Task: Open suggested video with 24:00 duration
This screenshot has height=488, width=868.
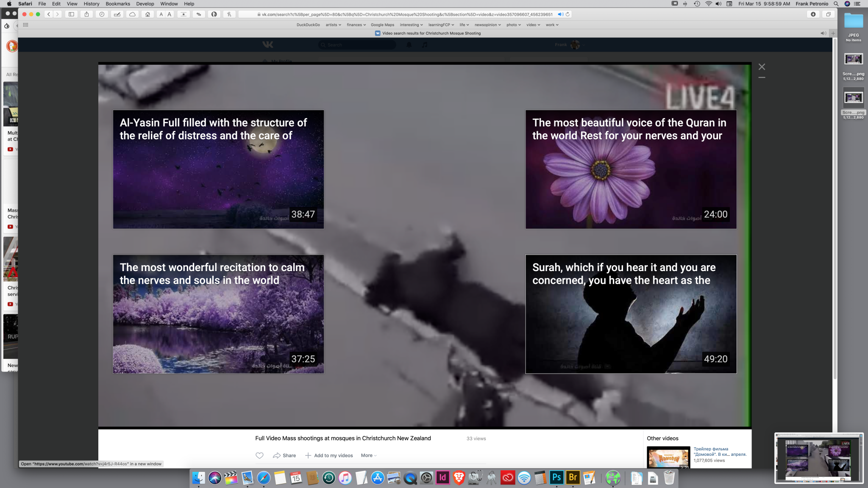Action: coord(631,169)
